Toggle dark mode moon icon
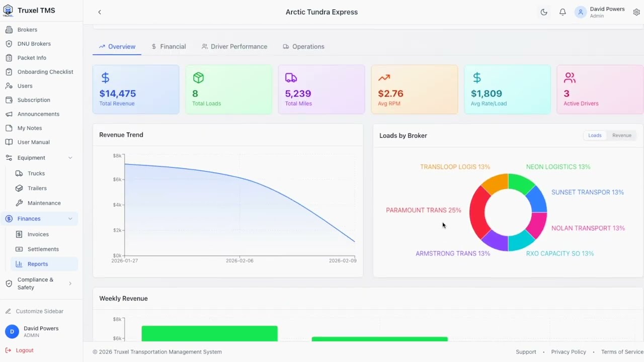Viewport: 644px width, 362px height. 544,12
